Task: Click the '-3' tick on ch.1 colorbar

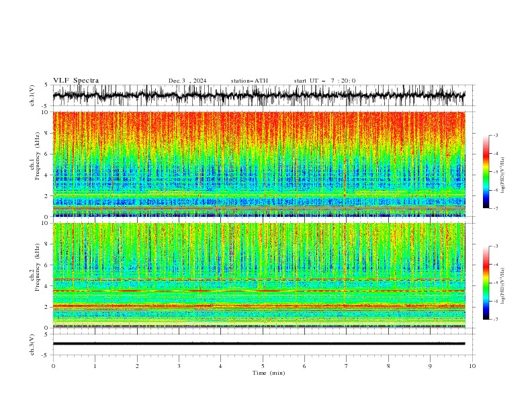Action: 495,135
